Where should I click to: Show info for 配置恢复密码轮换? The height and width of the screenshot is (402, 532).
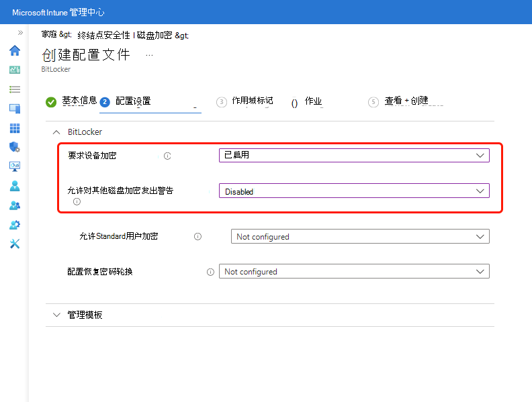(211, 272)
